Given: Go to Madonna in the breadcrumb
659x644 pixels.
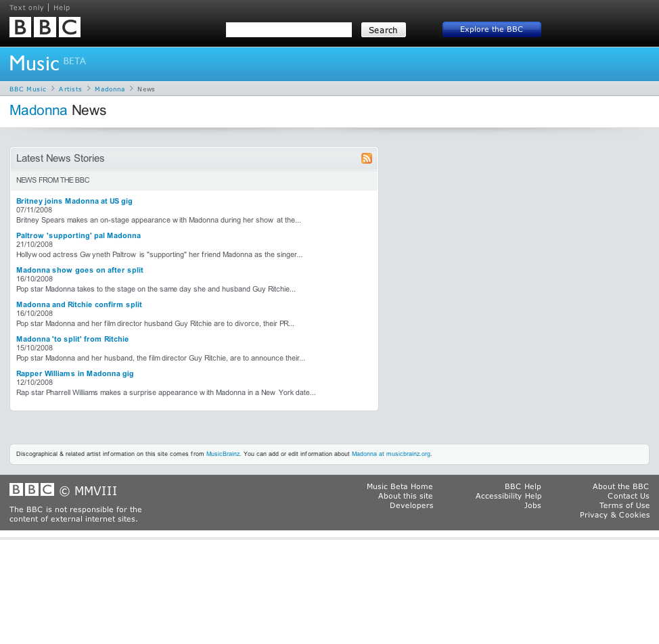Looking at the screenshot, I should click(x=110, y=89).
